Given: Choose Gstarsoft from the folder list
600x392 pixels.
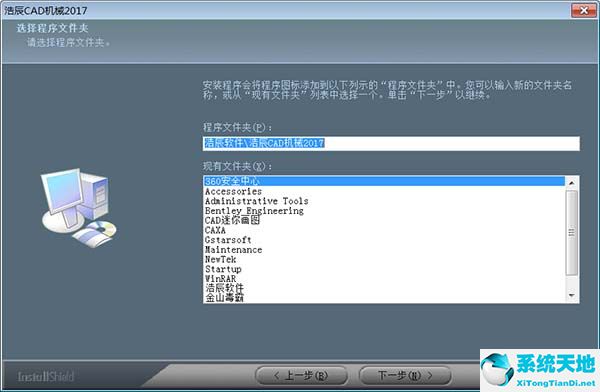Looking at the screenshot, I should pos(384,240).
